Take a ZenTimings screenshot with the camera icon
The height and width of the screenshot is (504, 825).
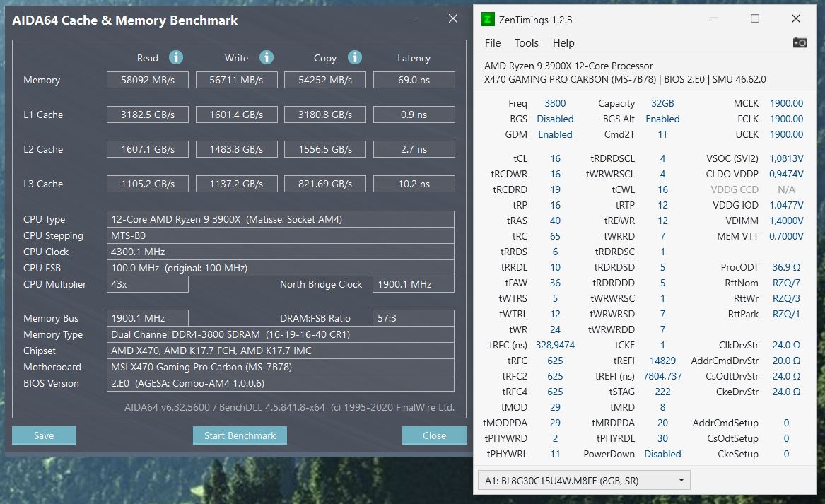(800, 42)
